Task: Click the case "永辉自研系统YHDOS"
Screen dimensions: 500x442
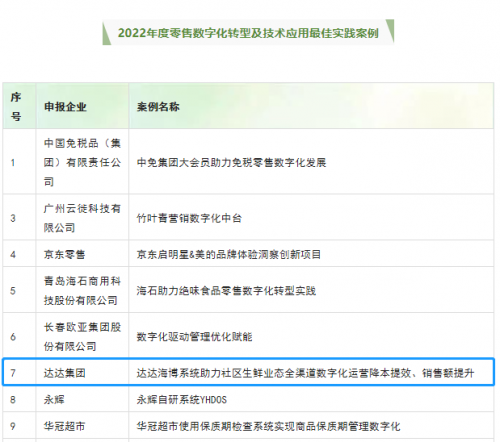Action: (182, 399)
